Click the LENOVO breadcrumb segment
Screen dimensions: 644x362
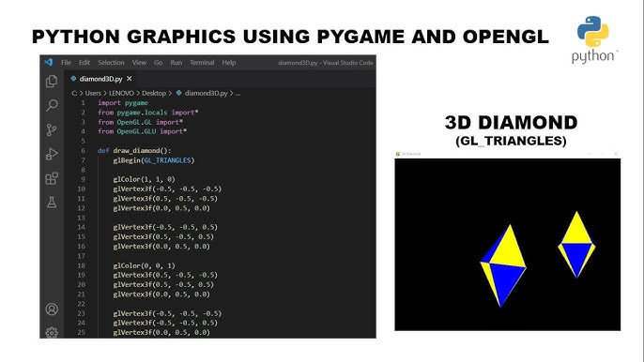[121, 93]
